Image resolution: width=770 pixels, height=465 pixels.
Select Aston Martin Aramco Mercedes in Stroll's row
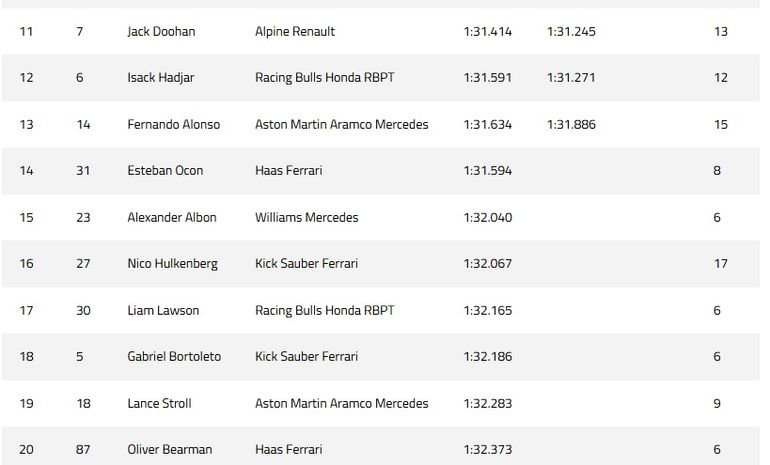[341, 403]
